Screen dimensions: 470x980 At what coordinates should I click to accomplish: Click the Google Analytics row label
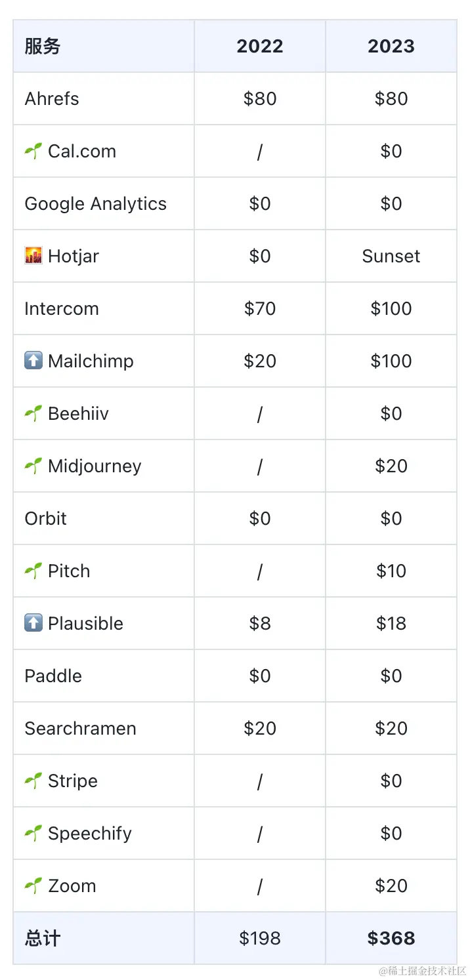(96, 203)
